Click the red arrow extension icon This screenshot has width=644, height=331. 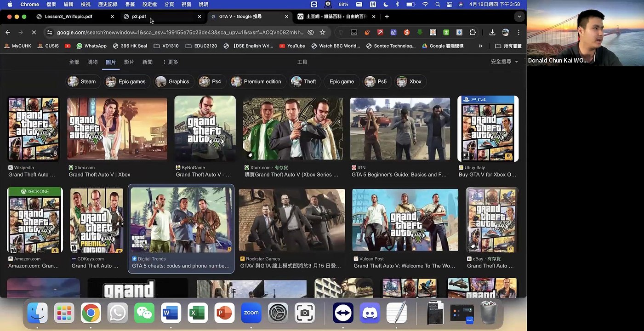click(380, 32)
